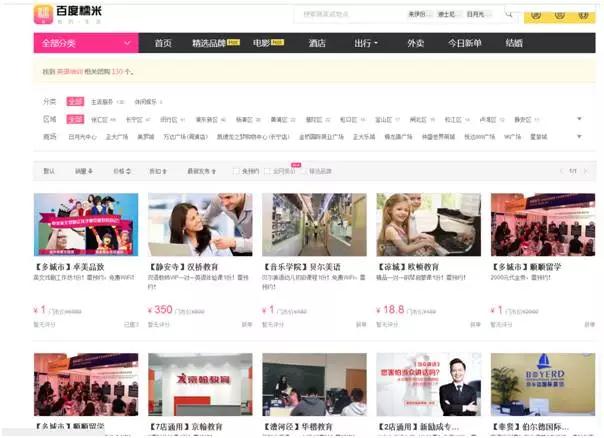Click the 【漕河泾】华楷教育 title
The height and width of the screenshot is (438, 604).
(298, 427)
